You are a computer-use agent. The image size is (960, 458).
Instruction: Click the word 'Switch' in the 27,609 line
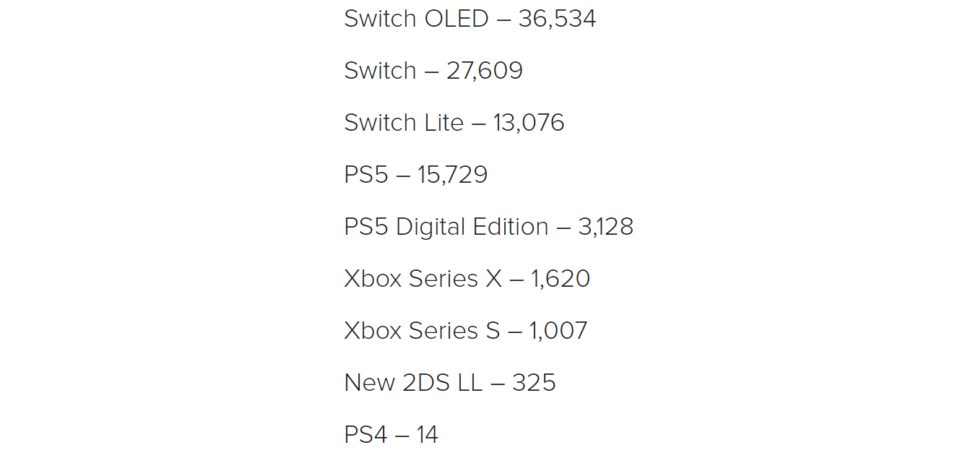380,70
